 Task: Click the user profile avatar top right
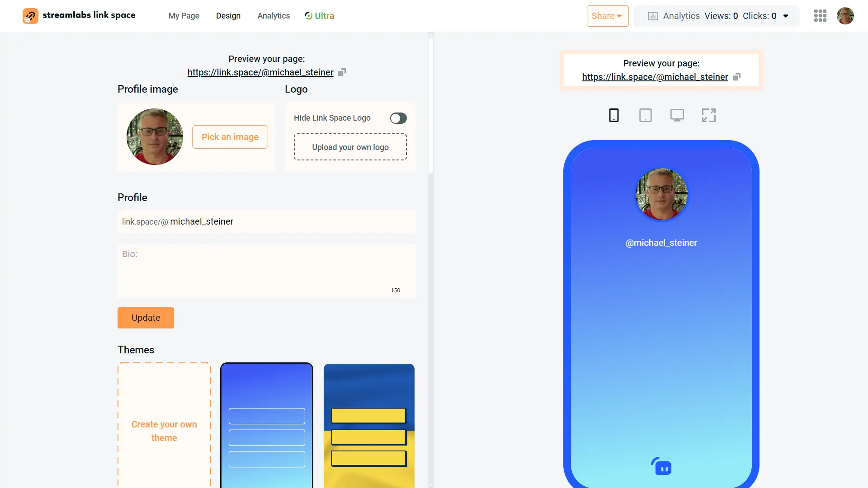(845, 16)
